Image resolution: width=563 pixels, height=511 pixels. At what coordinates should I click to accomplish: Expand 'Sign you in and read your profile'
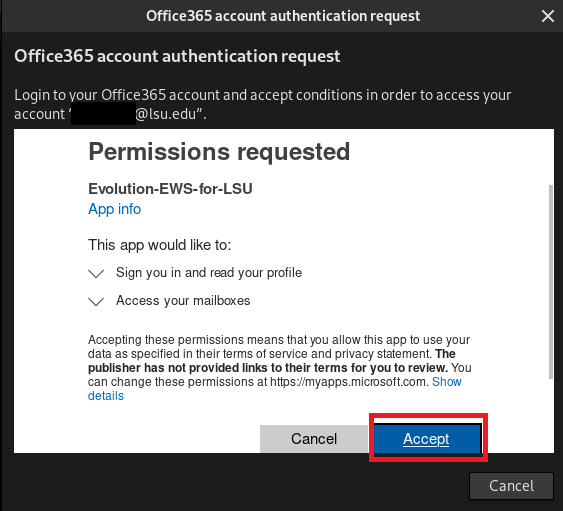[x=96, y=273]
